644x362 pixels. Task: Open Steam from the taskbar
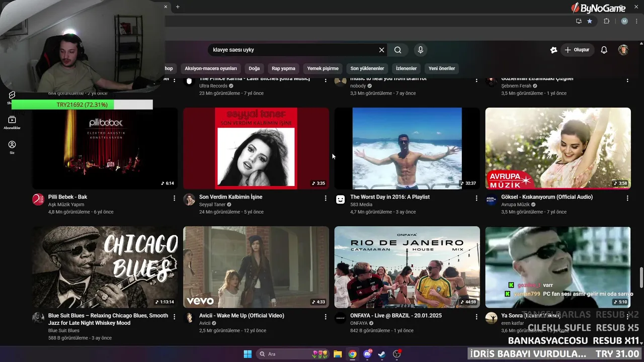[x=382, y=354]
